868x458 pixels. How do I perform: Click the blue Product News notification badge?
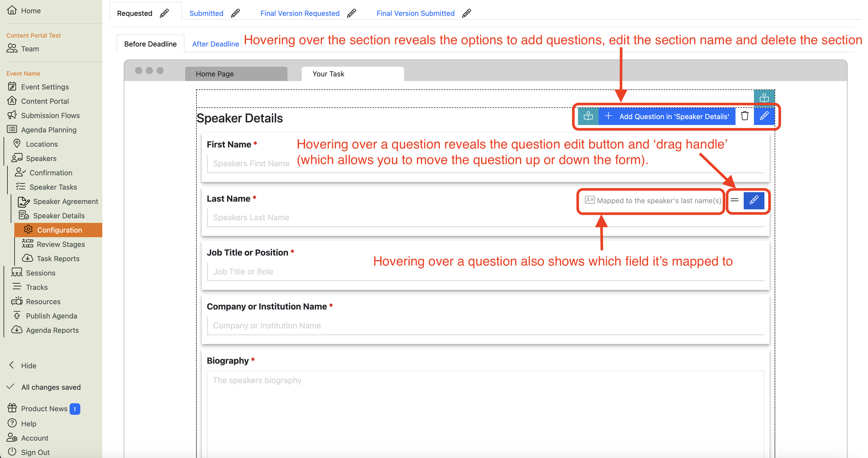coord(75,409)
